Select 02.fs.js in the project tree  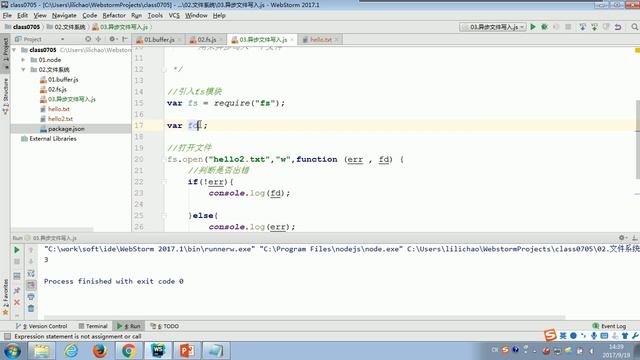click(x=53, y=89)
